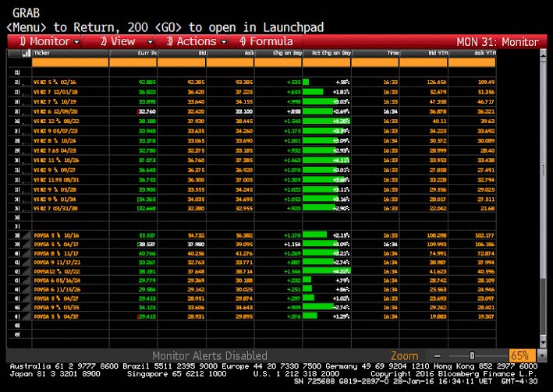Click the +4.22% percent change bar

coord(327,271)
